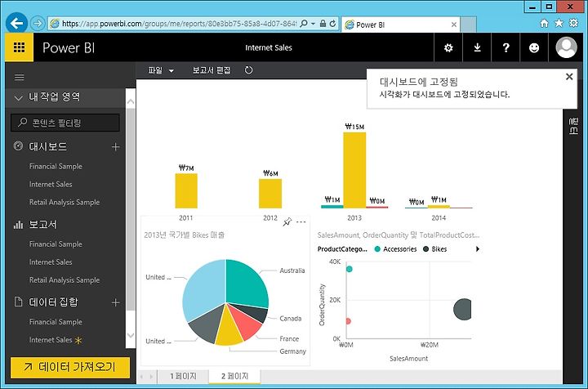The image size is (588, 389).
Task: Open the user profile avatar
Action: (566, 47)
